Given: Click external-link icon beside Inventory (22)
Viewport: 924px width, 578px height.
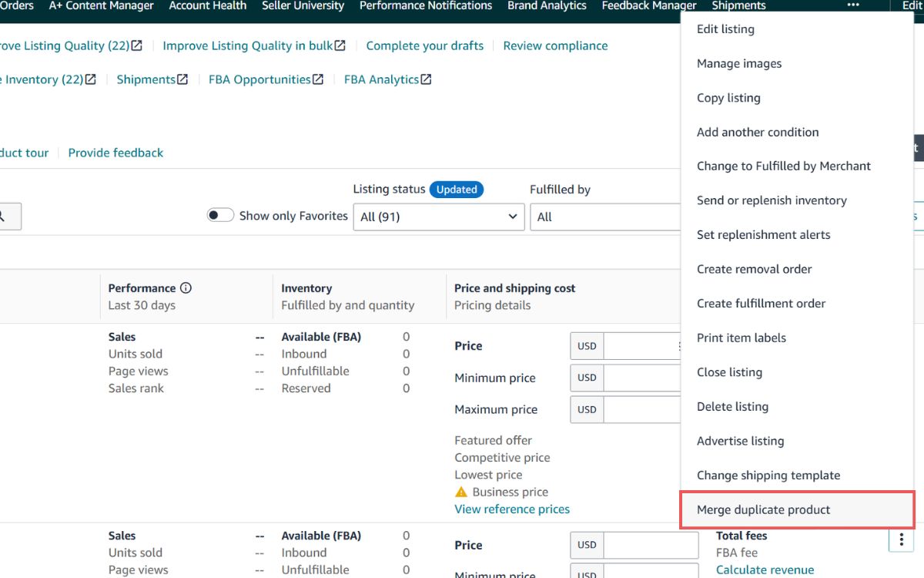Looking at the screenshot, I should click(x=91, y=79).
